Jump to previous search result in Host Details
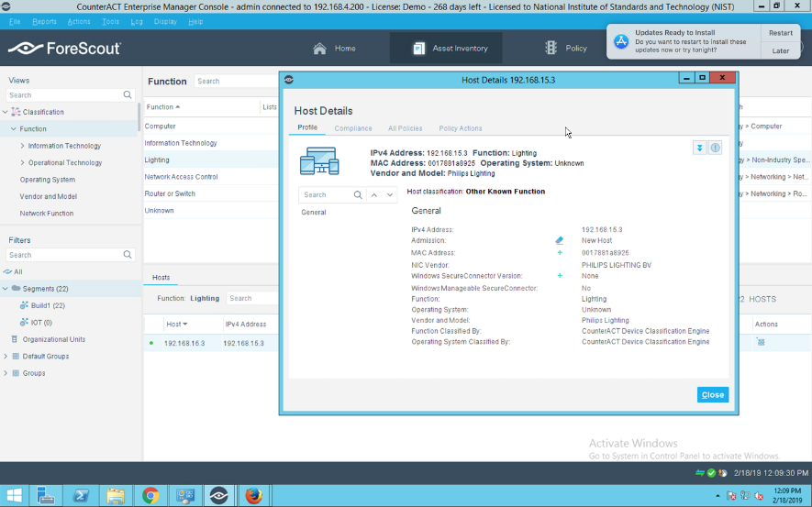The height and width of the screenshot is (507, 812). click(x=374, y=195)
